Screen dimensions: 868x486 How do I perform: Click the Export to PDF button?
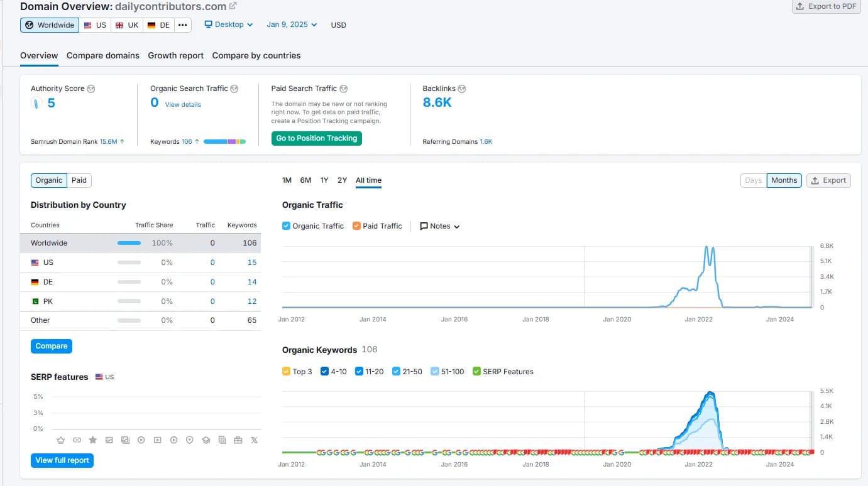click(827, 6)
